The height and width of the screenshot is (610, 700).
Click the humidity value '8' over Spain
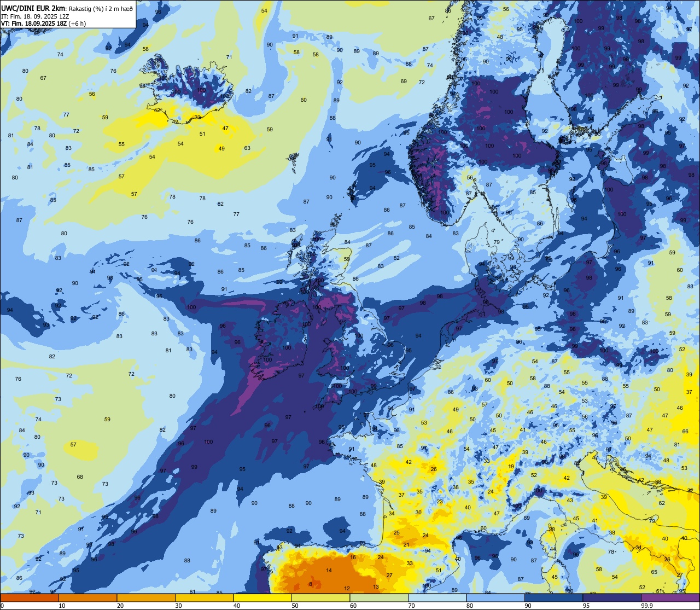pyautogui.click(x=311, y=584)
